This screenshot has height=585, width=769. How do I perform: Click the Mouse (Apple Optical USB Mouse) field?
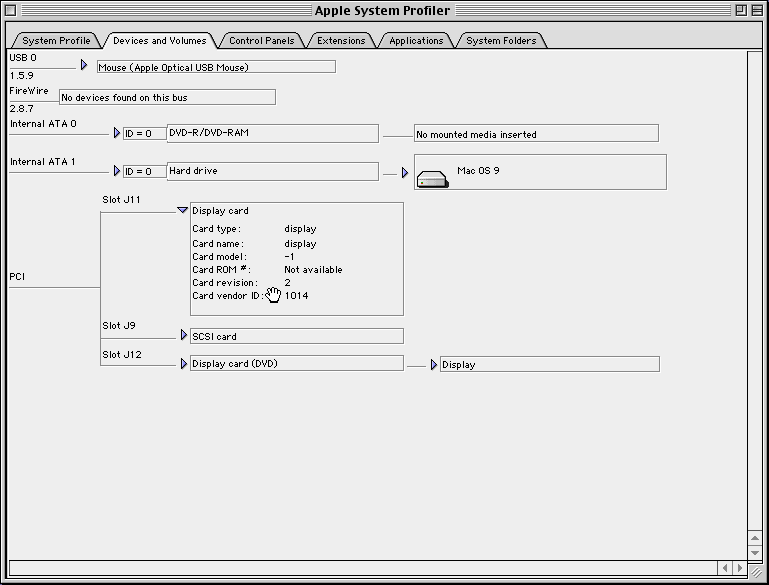click(x=216, y=67)
